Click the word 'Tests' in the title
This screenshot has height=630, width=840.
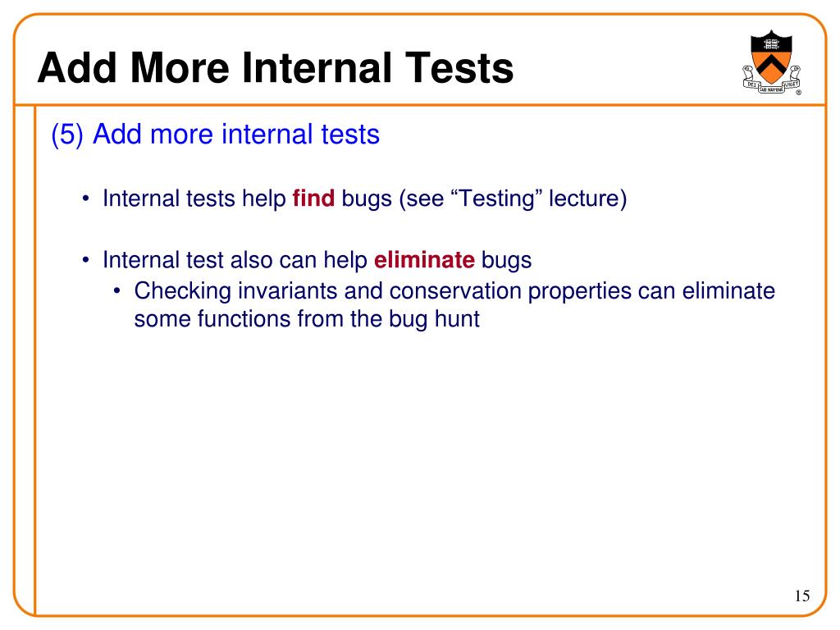coord(459,68)
